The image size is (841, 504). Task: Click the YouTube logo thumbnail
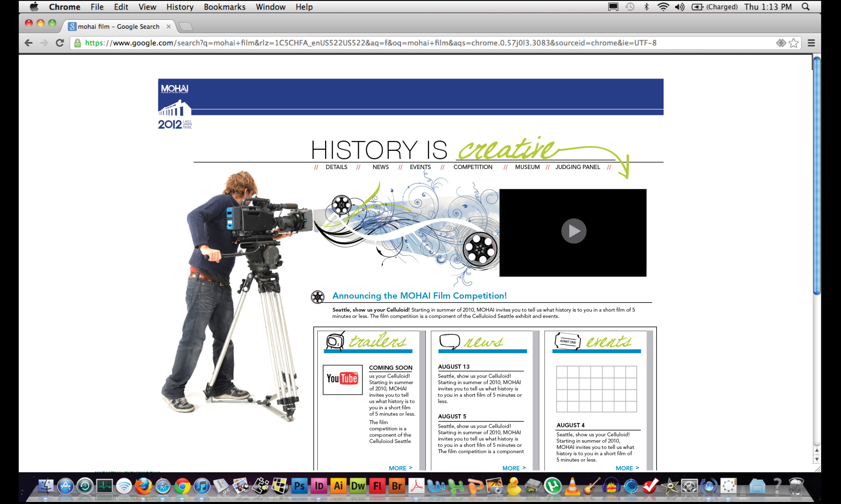(x=342, y=379)
